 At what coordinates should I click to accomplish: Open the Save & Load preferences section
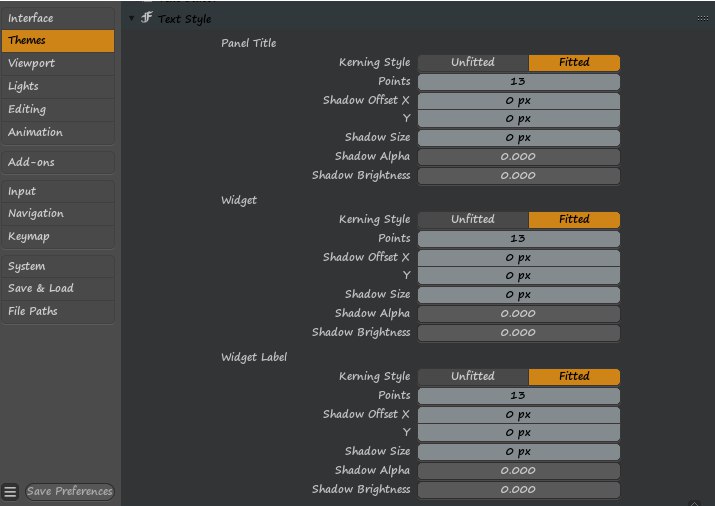point(58,289)
